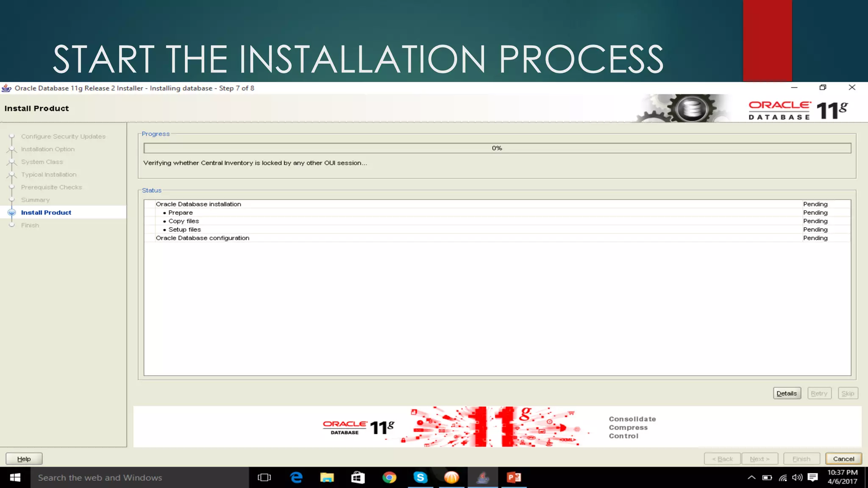
Task: Click the Java installer title bar icon
Action: coord(6,88)
